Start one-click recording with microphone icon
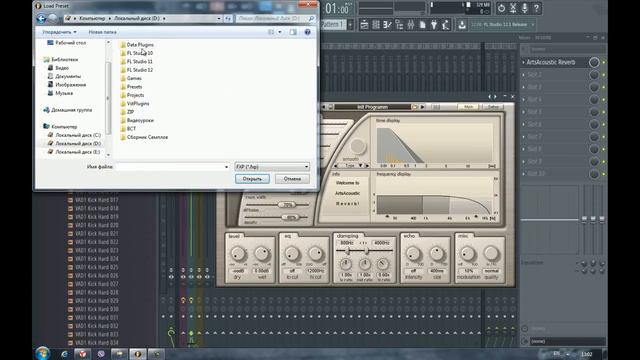 (525, 8)
